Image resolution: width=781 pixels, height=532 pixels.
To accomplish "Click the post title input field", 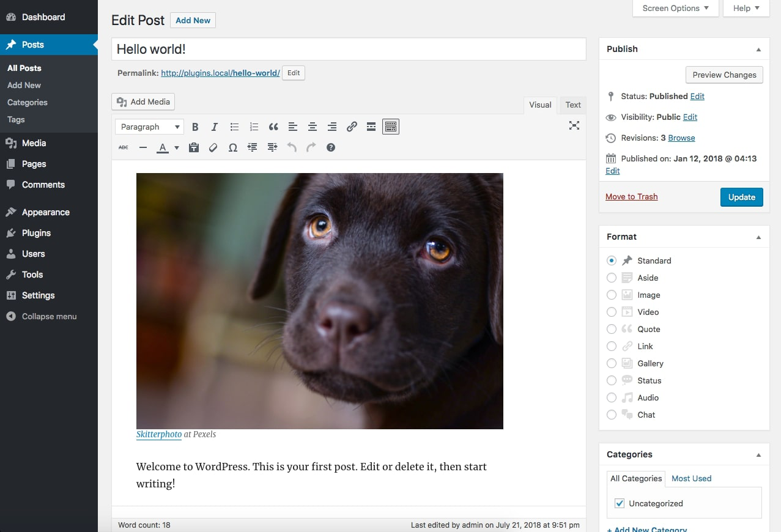I will (x=349, y=50).
